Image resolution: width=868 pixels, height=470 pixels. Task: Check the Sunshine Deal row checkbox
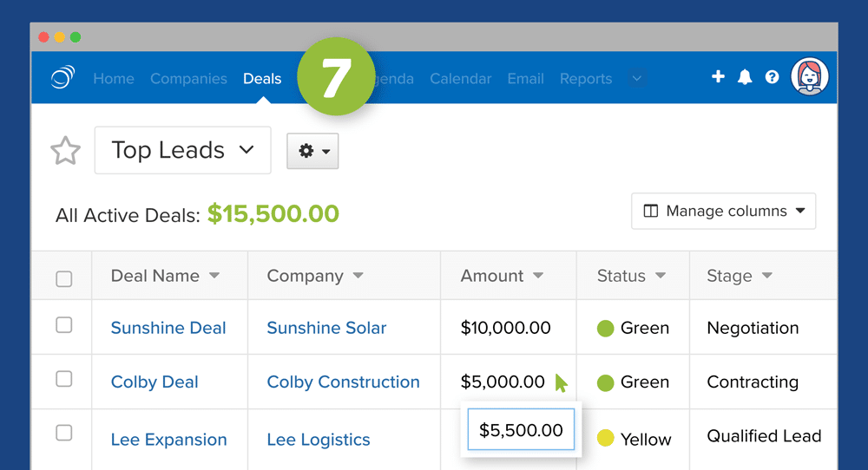[x=63, y=325]
